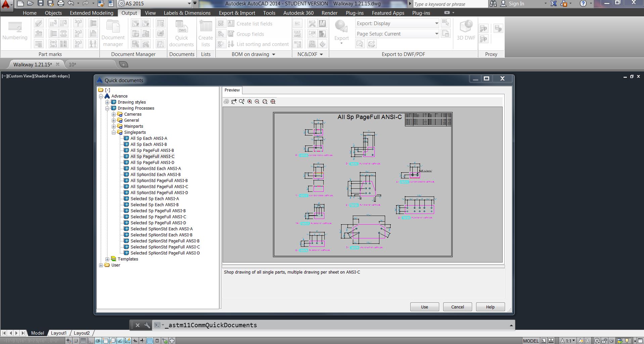Click the Use button

click(424, 307)
